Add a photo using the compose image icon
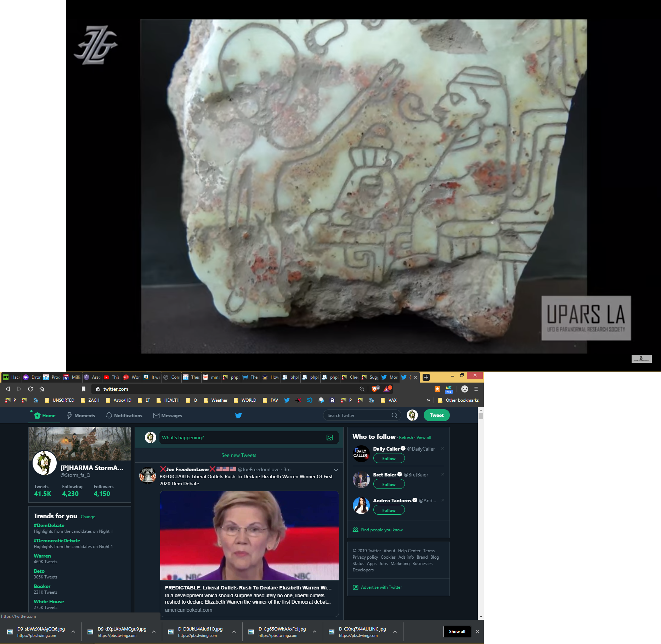Viewport: 661px width, 644px height. click(x=329, y=437)
